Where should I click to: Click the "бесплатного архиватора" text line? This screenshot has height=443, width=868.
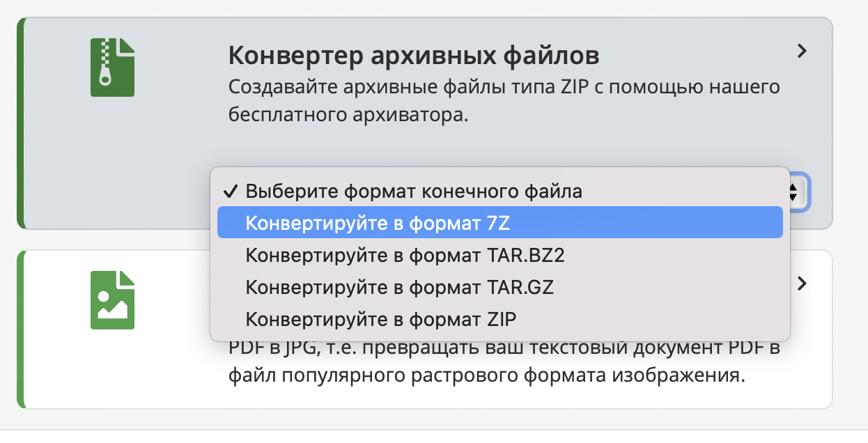click(x=348, y=115)
